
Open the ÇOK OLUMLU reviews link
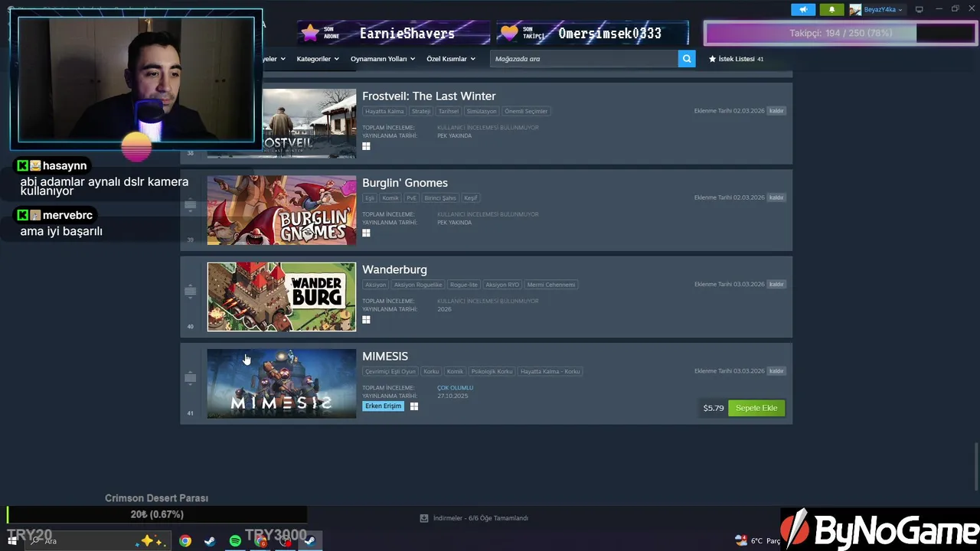(x=456, y=388)
